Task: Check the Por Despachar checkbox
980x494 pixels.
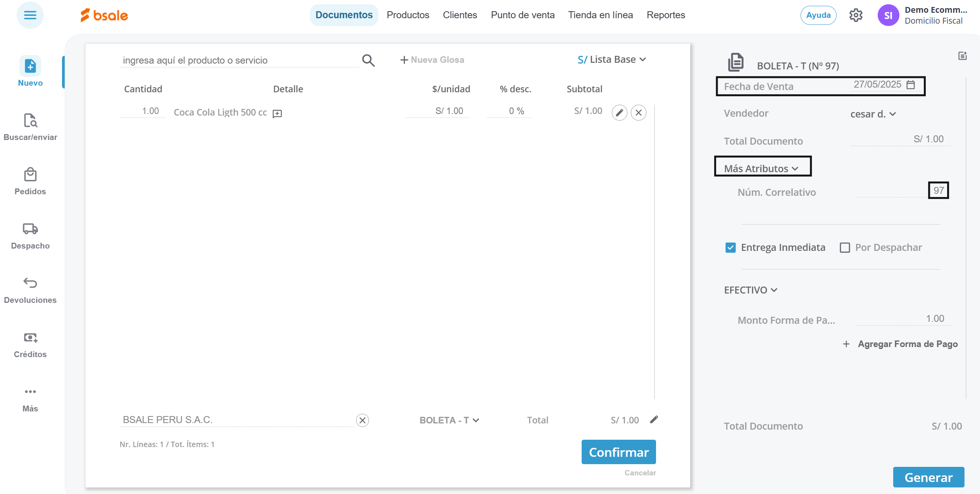Action: (x=845, y=247)
